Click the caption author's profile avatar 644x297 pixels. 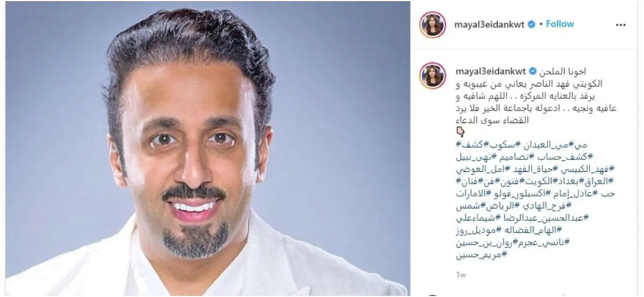(433, 76)
